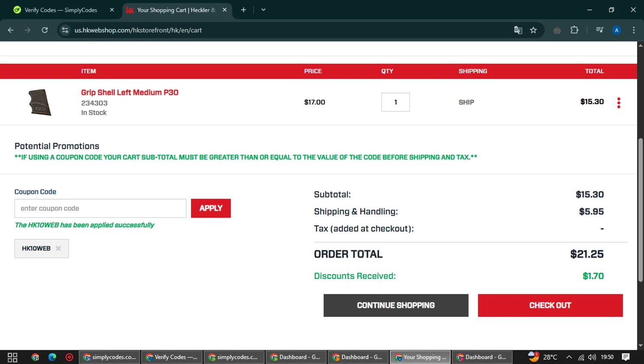Open the notification center icon
Screen dimensions: 644x364
pos(626,357)
